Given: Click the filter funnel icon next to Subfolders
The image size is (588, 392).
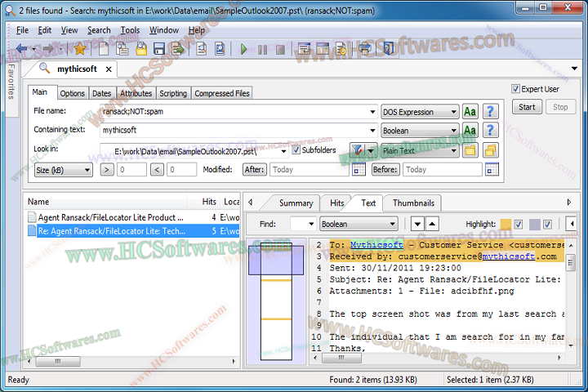Looking at the screenshot, I should (x=358, y=150).
